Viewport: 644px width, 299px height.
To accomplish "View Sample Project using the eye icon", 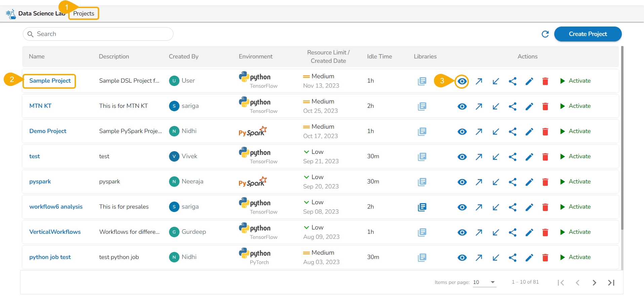I will (462, 81).
